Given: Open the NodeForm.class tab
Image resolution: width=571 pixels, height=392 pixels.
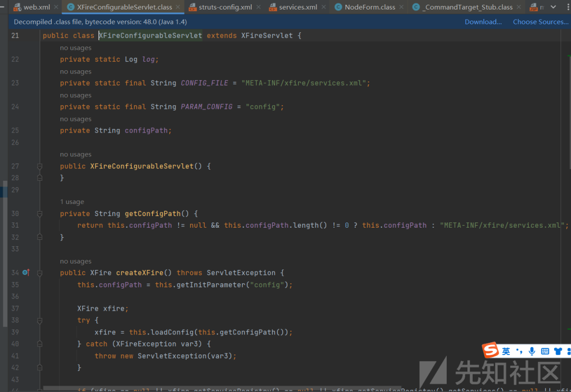Looking at the screenshot, I should [x=370, y=7].
